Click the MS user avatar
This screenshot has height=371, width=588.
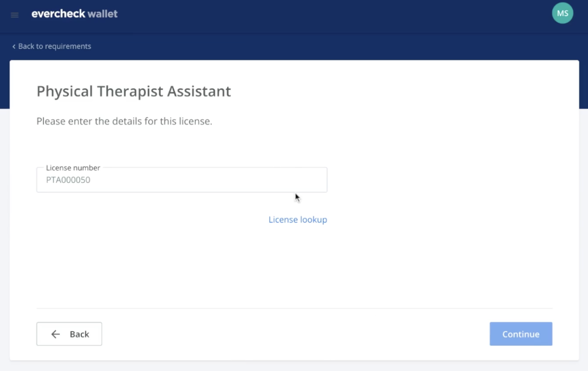point(562,13)
